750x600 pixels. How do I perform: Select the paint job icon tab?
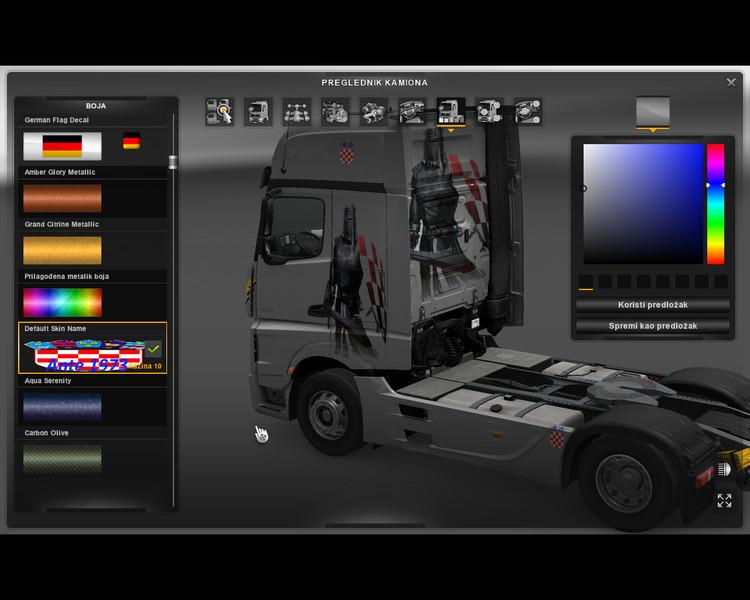[x=450, y=111]
